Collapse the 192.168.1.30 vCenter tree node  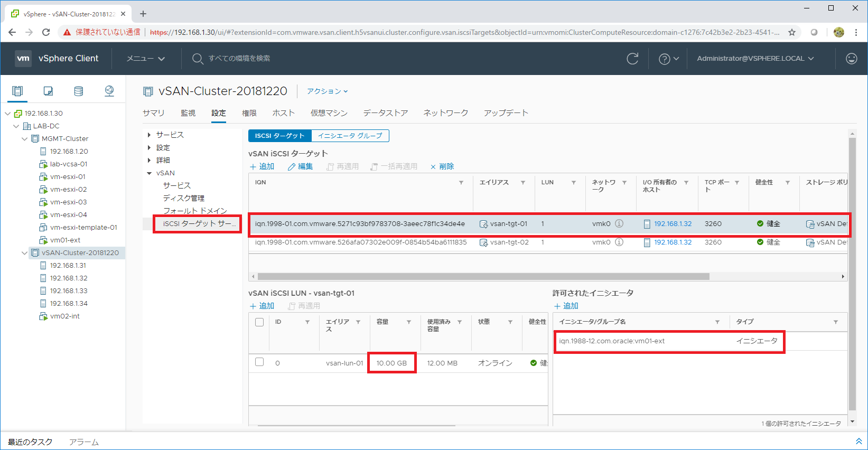pyautogui.click(x=8, y=114)
